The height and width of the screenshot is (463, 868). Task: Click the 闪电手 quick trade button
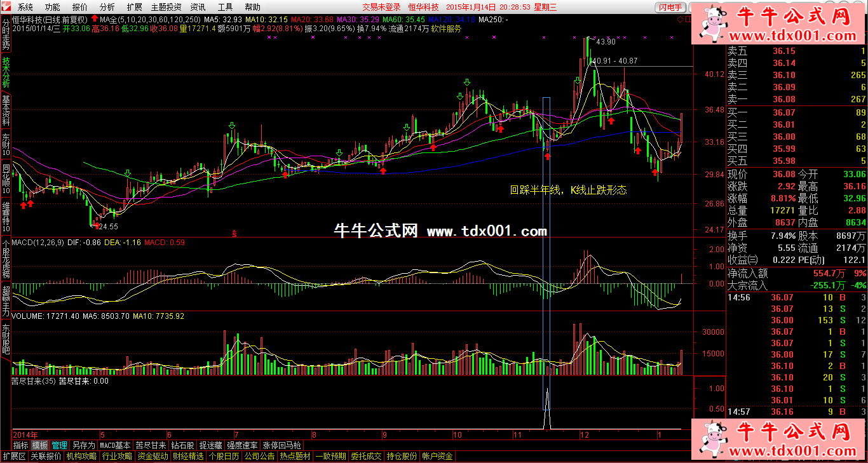tap(671, 7)
